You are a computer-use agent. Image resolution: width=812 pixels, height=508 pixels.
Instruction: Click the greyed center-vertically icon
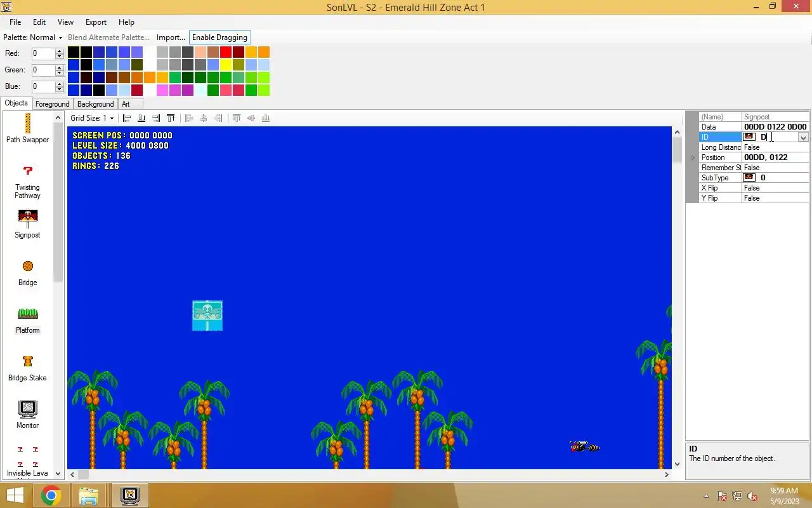pos(251,118)
